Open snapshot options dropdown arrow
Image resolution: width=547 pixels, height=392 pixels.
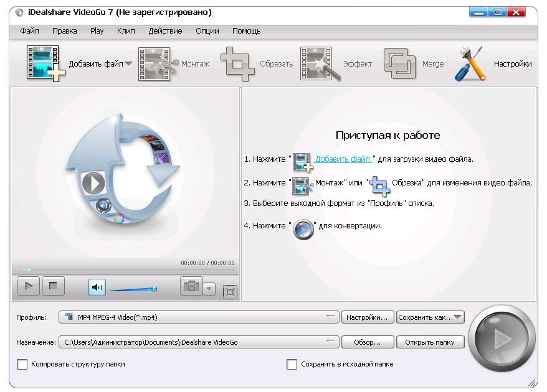[x=209, y=289]
